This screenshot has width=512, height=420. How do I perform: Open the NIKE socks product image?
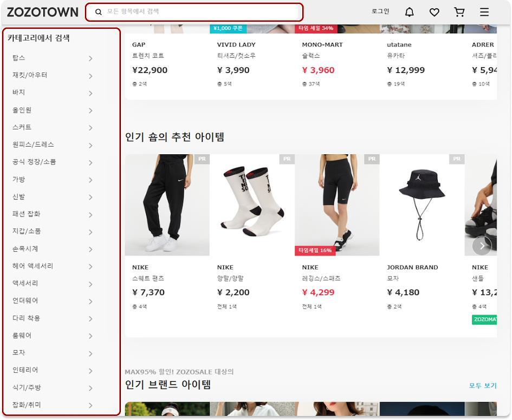252,205
